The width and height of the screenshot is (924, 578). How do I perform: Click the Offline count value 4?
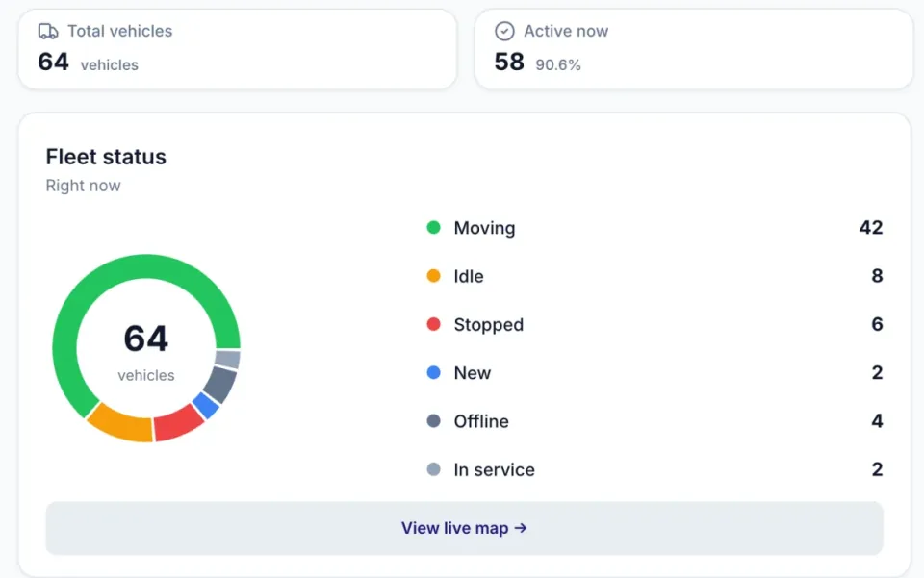(878, 421)
